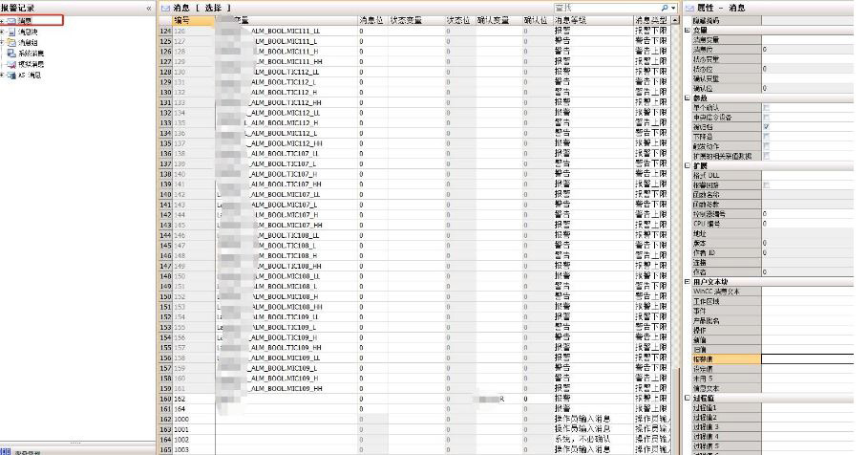
Task: Enable the 触发动作 checkbox
Action: [x=767, y=145]
